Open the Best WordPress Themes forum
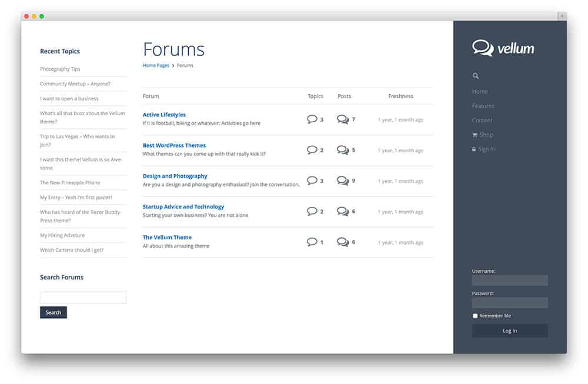The width and height of the screenshot is (588, 384). click(x=175, y=145)
